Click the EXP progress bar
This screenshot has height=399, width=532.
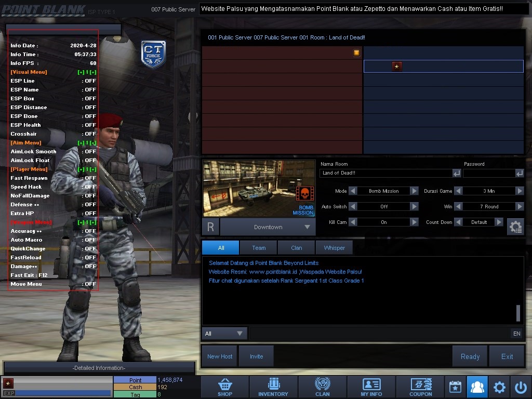63,393
